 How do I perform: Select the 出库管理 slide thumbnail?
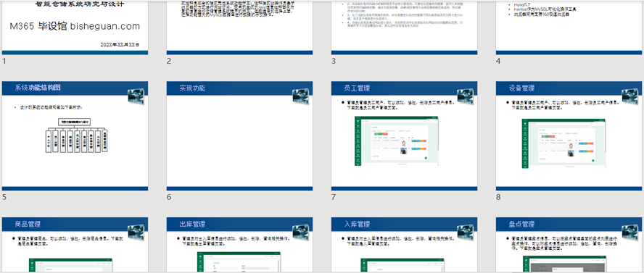(240, 245)
